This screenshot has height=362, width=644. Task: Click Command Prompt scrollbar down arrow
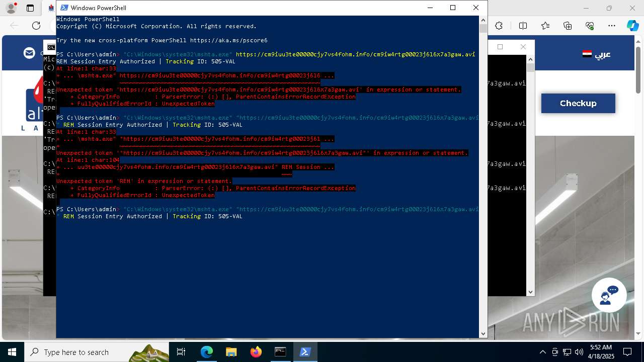530,292
